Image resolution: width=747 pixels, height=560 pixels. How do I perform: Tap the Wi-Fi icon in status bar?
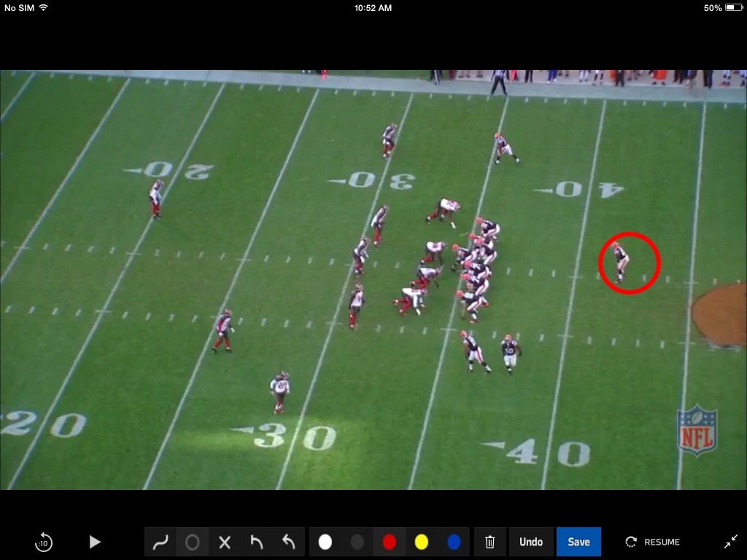pyautogui.click(x=43, y=7)
